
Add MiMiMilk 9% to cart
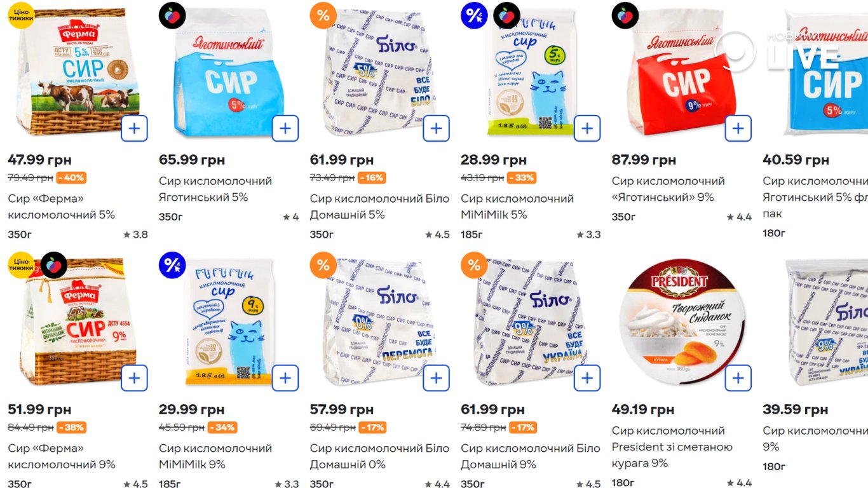(285, 378)
